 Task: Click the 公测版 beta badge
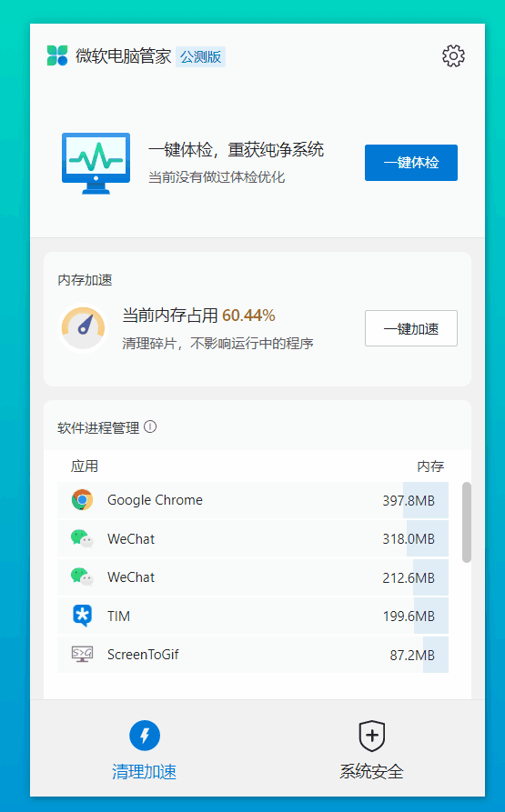[x=200, y=56]
